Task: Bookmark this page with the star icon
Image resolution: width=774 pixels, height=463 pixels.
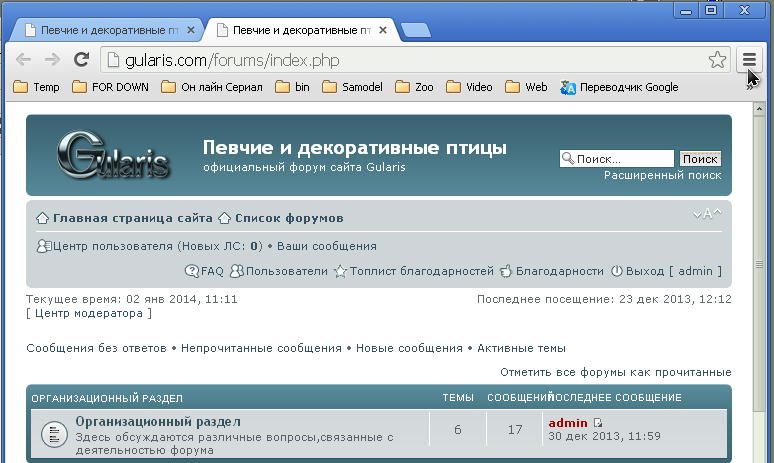Action: click(717, 60)
